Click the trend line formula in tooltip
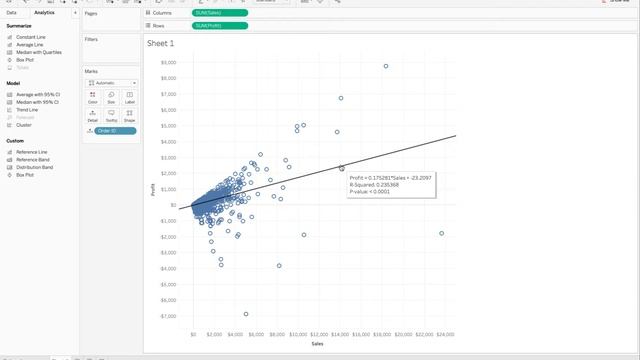Viewport: 640px width, 360px height. tap(391, 178)
